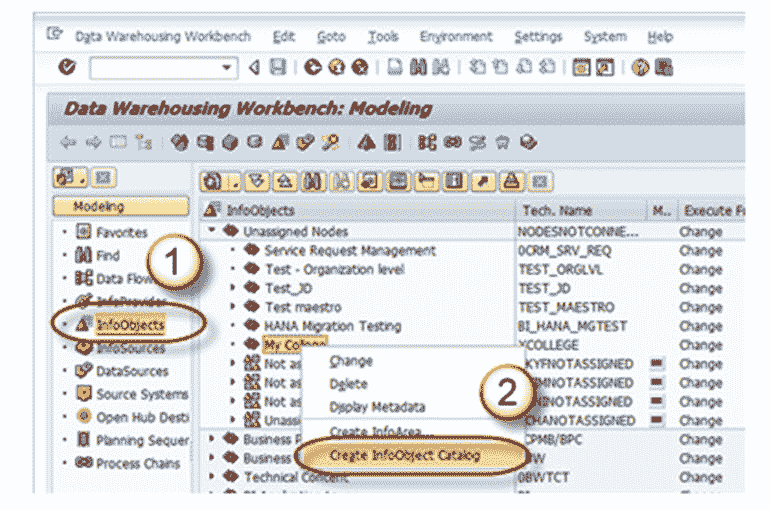The image size is (770, 510).
Task: Select Change in the context menu
Action: (x=351, y=361)
